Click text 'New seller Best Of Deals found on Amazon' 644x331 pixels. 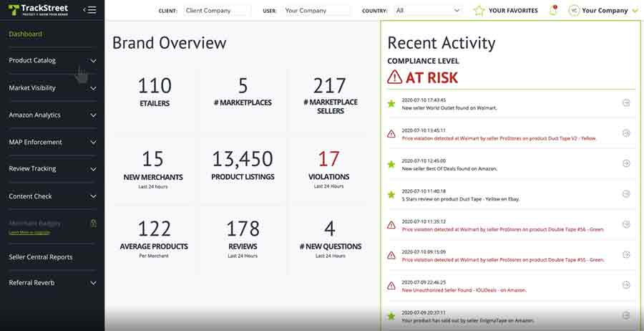pyautogui.click(x=449, y=168)
